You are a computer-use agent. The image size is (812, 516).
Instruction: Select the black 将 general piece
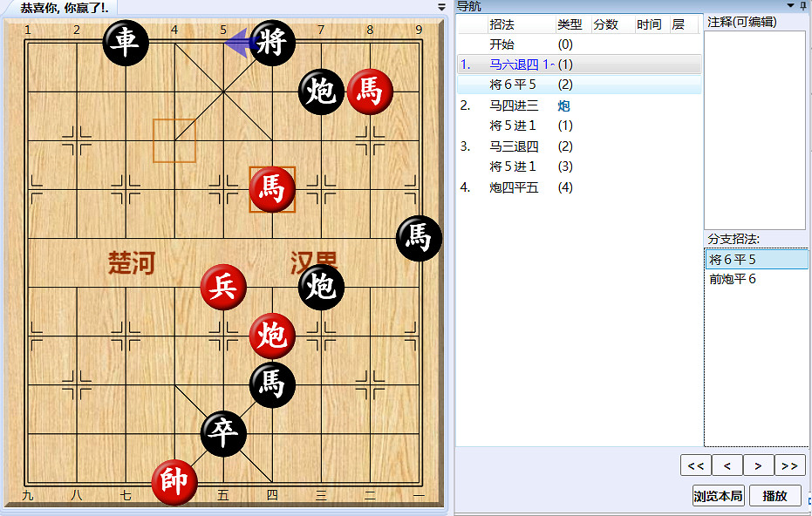point(272,42)
